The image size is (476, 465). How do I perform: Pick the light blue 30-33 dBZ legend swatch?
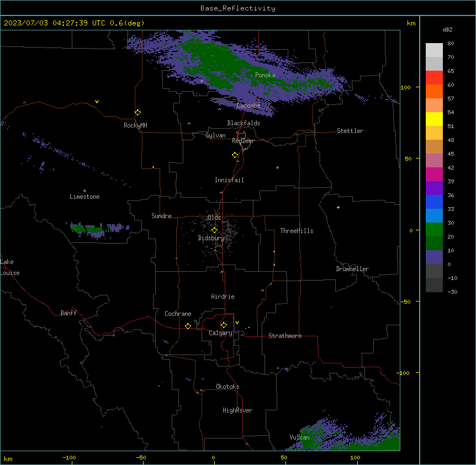434,215
